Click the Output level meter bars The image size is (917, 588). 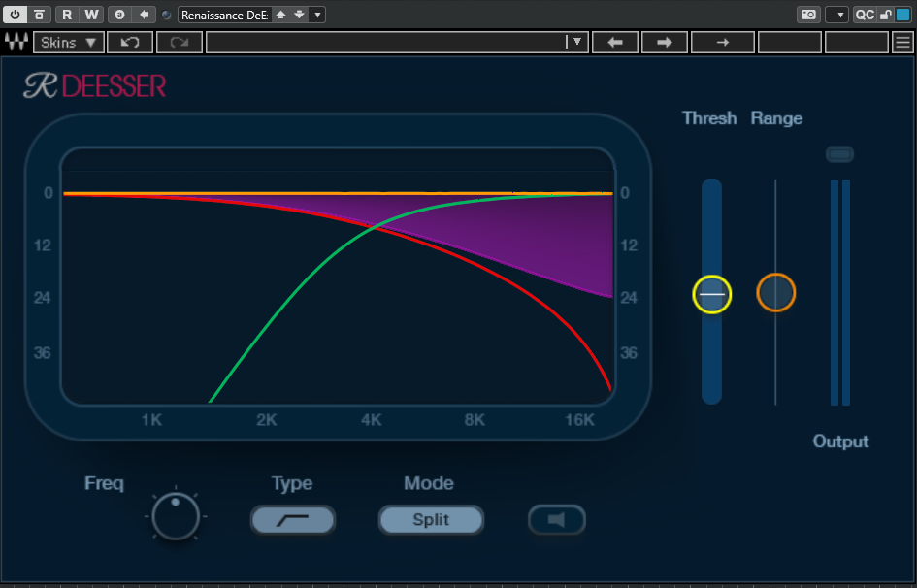click(x=840, y=292)
